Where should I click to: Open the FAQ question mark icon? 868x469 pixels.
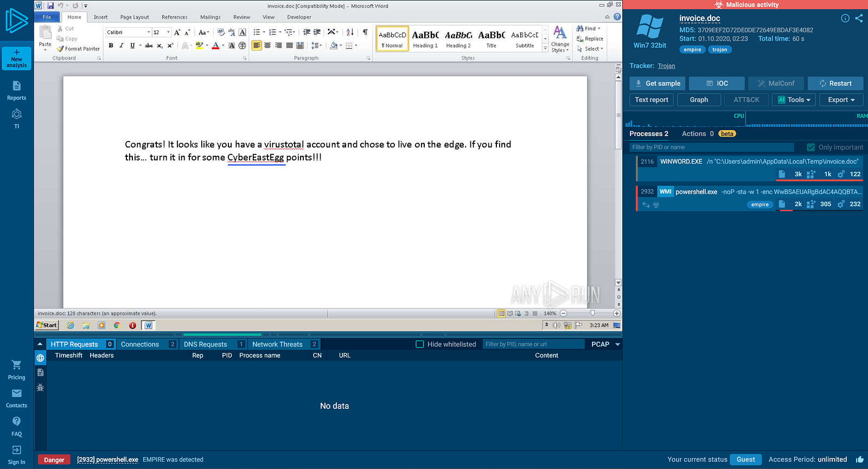[17, 421]
